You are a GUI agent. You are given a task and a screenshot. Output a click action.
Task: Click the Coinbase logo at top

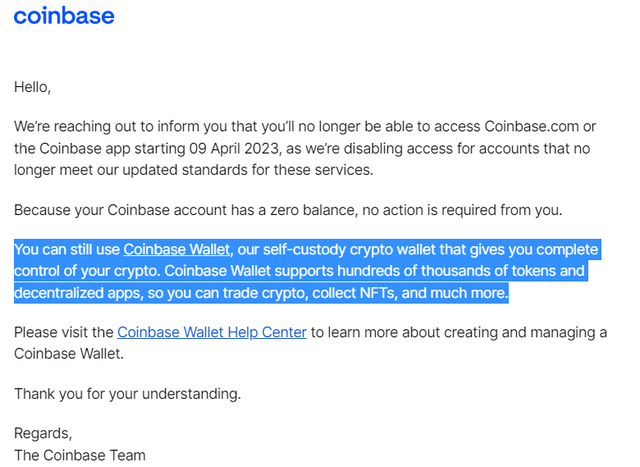click(x=64, y=16)
